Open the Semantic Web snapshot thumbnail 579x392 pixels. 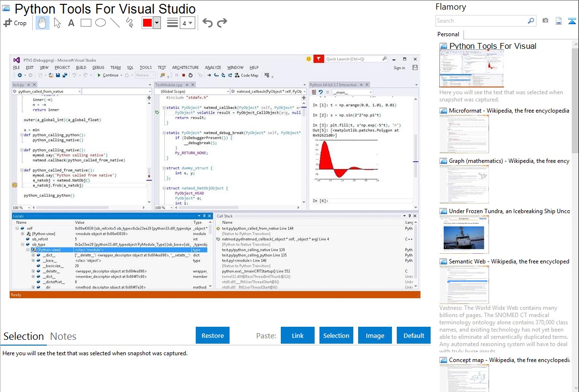point(464,285)
